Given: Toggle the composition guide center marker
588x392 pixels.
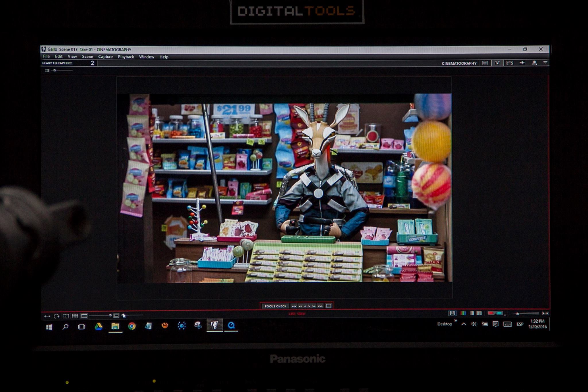Looking at the screenshot, I should (x=66, y=316).
